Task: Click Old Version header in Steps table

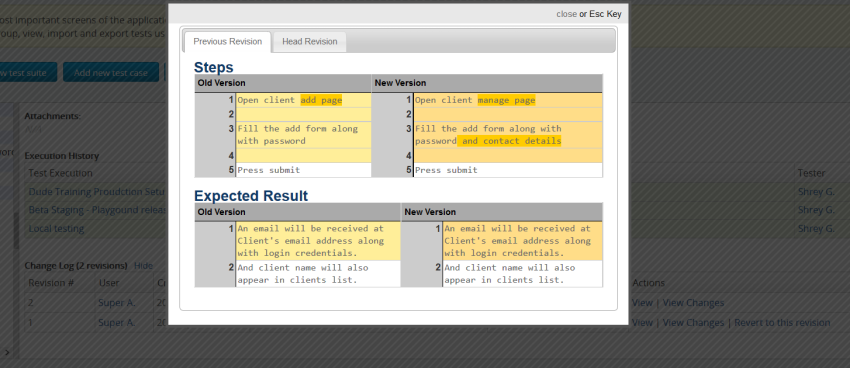Action: pyautogui.click(x=221, y=83)
